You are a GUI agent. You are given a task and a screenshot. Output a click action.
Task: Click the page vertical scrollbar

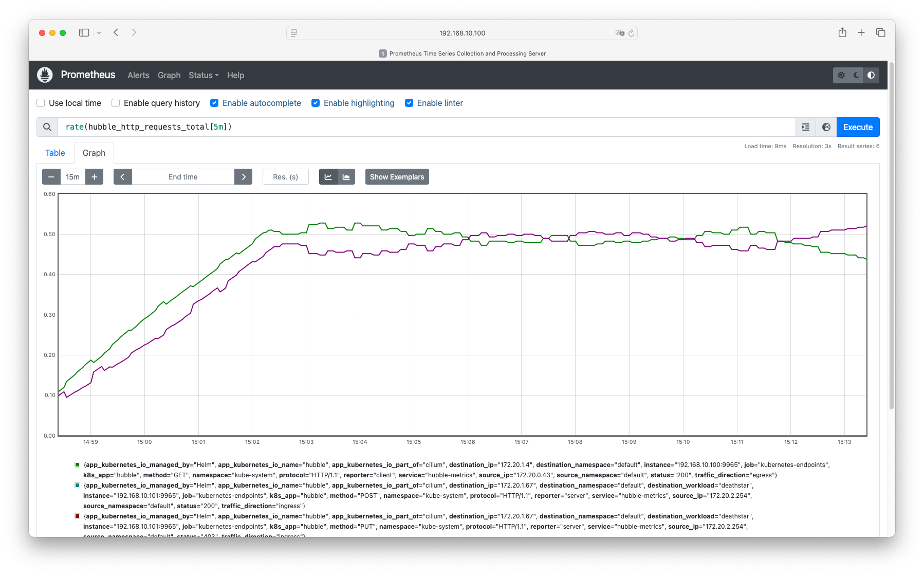(x=892, y=236)
